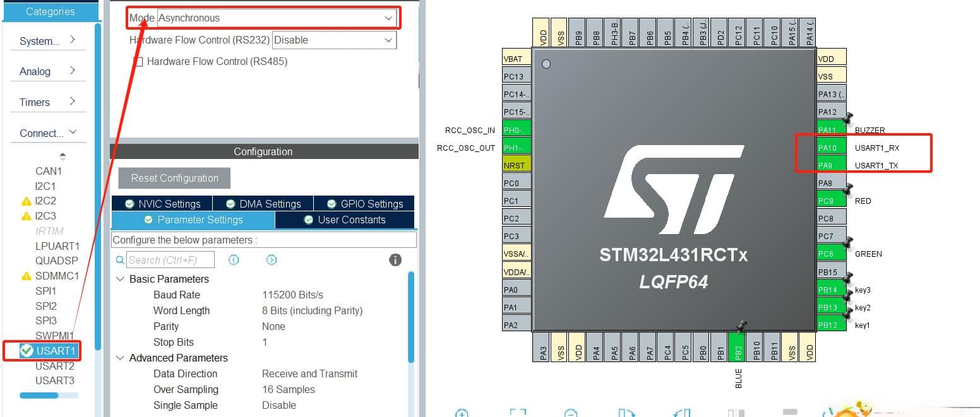Screen dimensions: 980x417
Task: Open the Hardware Flow Control (RS232) dropdown
Action: point(334,40)
